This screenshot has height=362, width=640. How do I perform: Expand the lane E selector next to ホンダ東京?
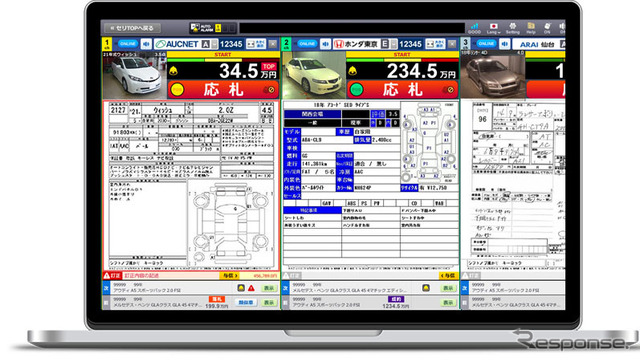pyautogui.click(x=389, y=44)
